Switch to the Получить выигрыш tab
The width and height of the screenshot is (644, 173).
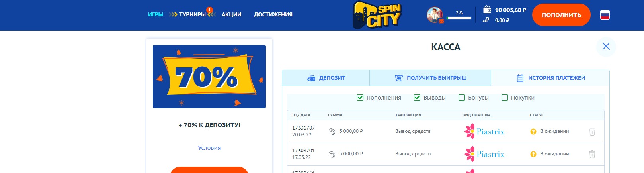(x=430, y=78)
